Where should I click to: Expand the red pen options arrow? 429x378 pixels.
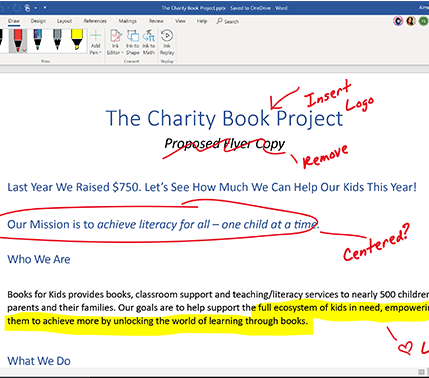[x=24, y=50]
